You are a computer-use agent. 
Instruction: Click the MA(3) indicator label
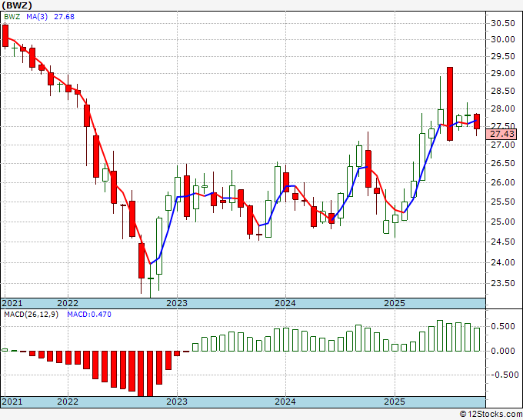coord(37,17)
